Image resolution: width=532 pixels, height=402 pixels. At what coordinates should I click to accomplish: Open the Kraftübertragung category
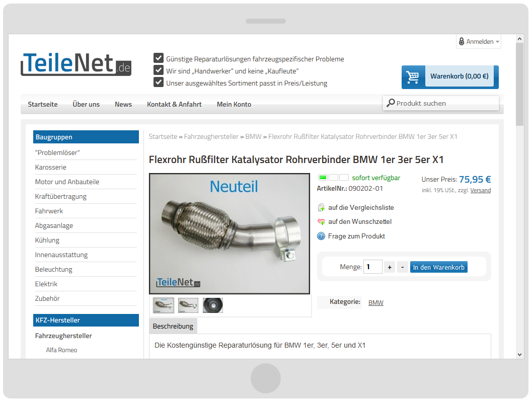pos(61,196)
